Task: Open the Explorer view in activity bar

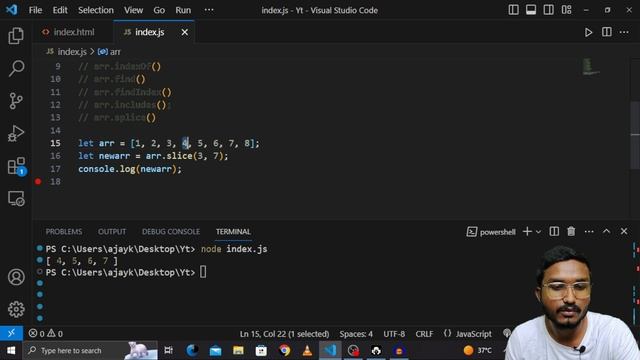Action: point(16,36)
